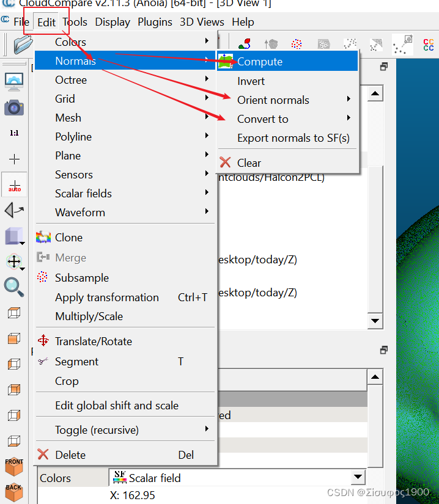439x504 pixels.
Task: Click the FRONT isometric cube icon
Action: [x=14, y=466]
